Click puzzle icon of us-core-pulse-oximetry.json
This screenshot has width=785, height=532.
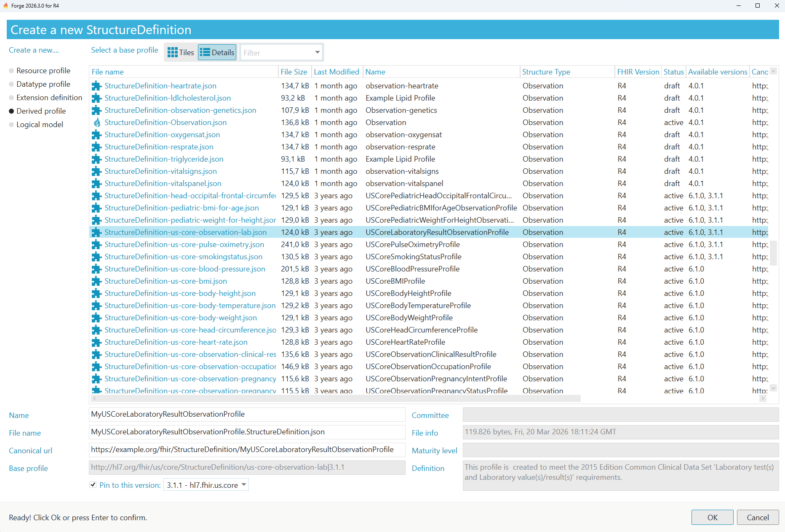(x=97, y=245)
